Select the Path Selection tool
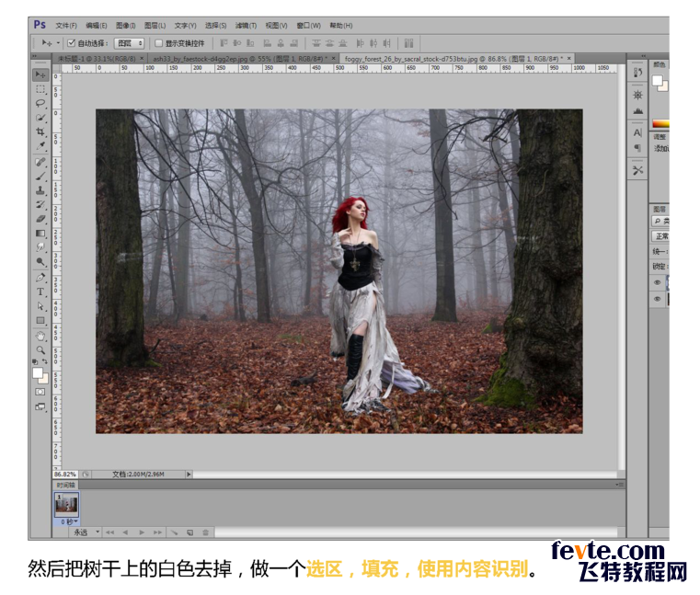700x595 pixels. 40,305
